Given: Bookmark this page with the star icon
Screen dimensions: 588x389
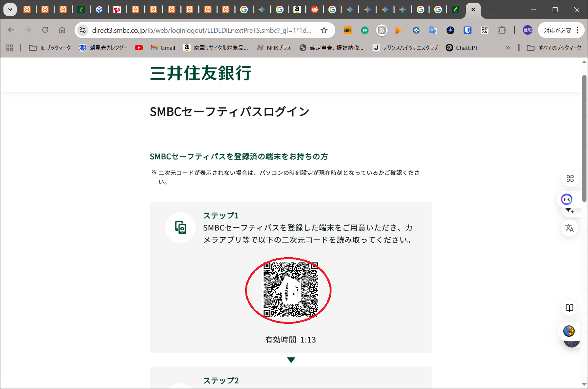Looking at the screenshot, I should click(x=324, y=30).
